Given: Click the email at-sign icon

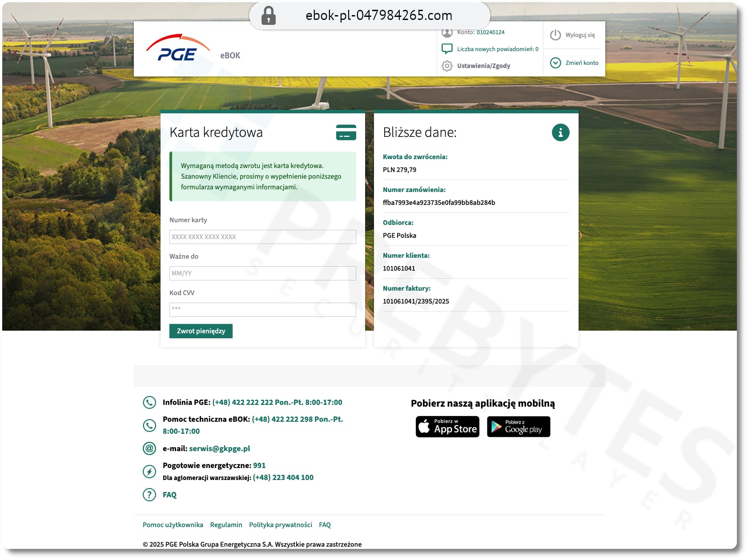Looking at the screenshot, I should (x=149, y=448).
